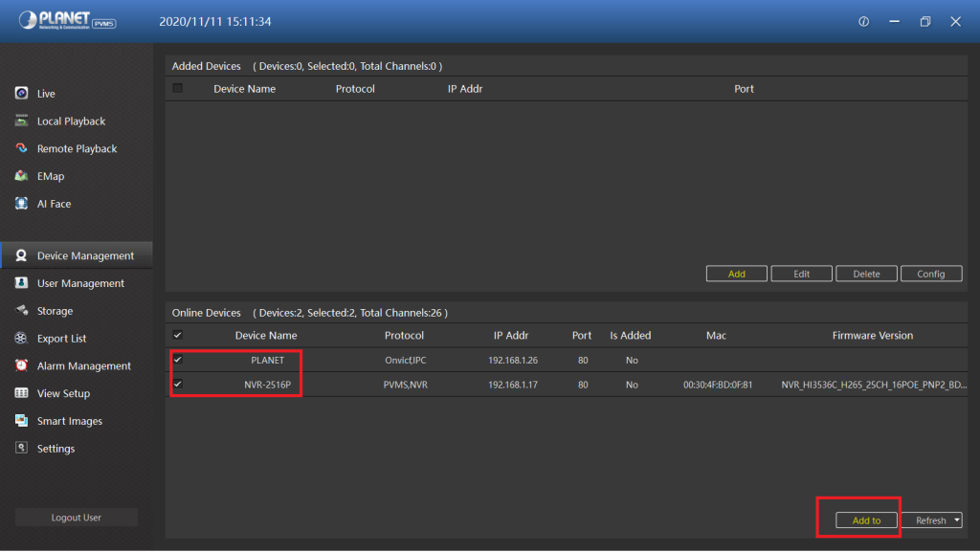Click Protocol header in Online Devices
980x552 pixels.
pyautogui.click(x=404, y=336)
